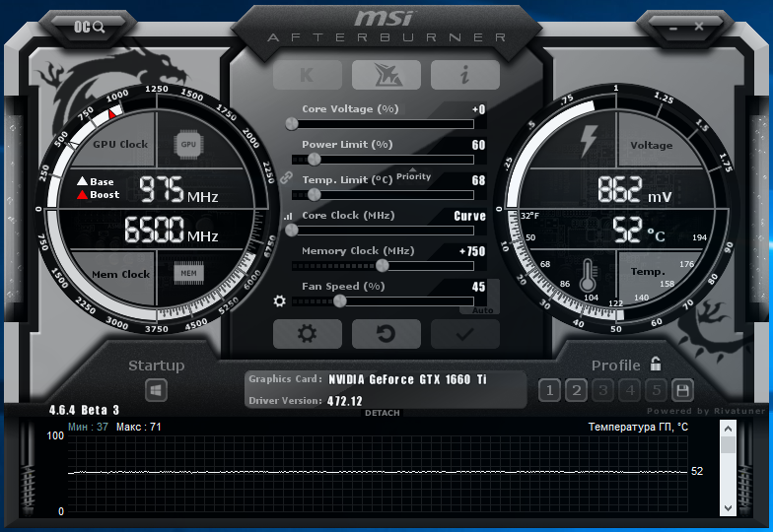Select profile slot 4

tap(629, 391)
